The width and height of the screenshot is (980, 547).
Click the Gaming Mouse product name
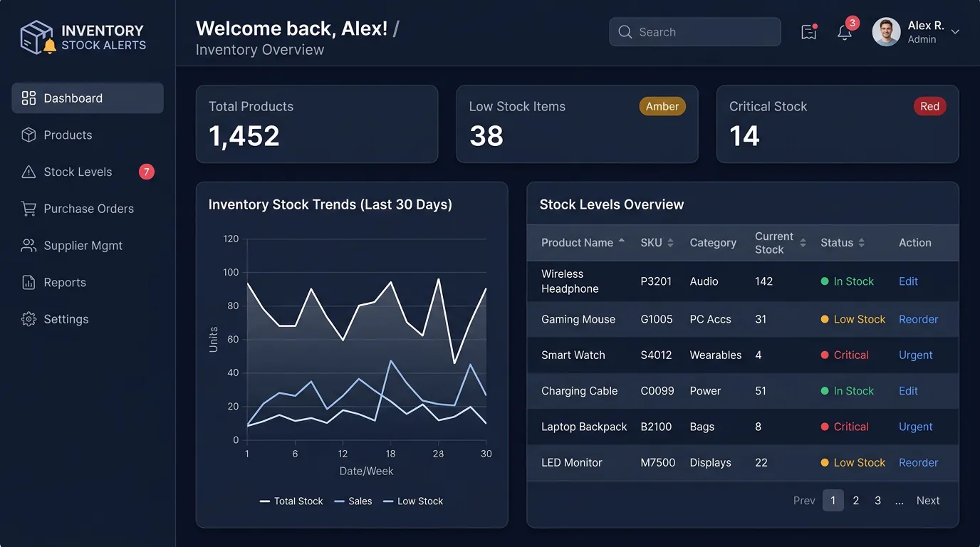coord(578,319)
